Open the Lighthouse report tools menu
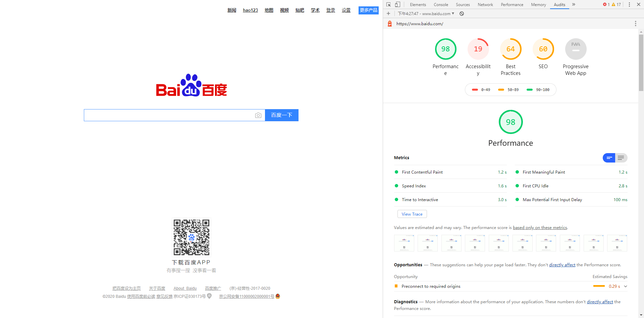644x318 pixels. point(635,24)
